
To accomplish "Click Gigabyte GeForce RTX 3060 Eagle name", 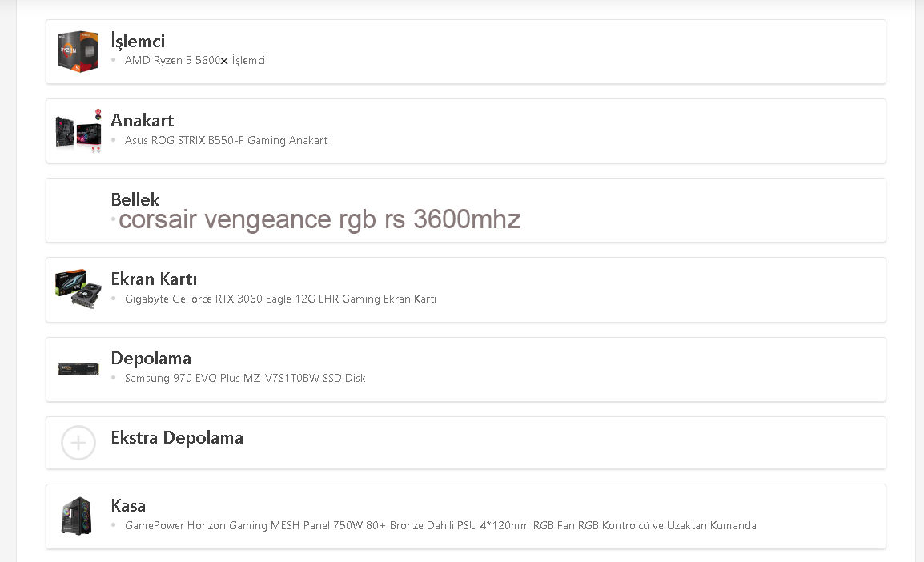I will (280, 299).
